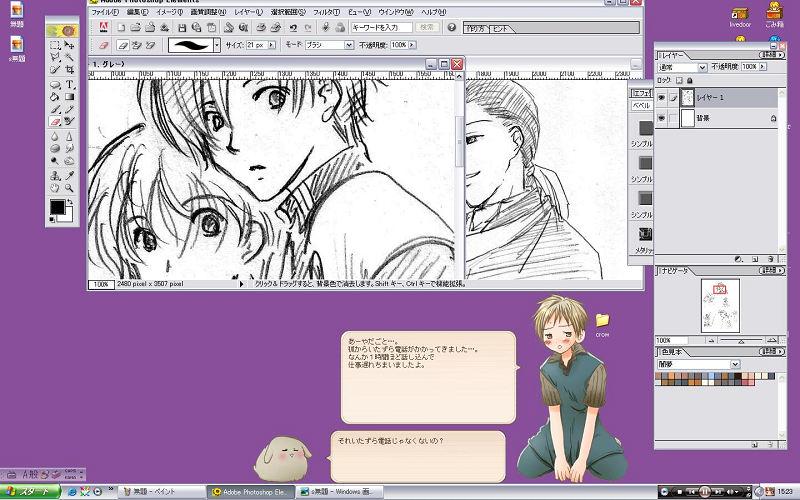Open Navigator panel 詳細 menu
Screen dimensions: 800x500
(x=771, y=270)
